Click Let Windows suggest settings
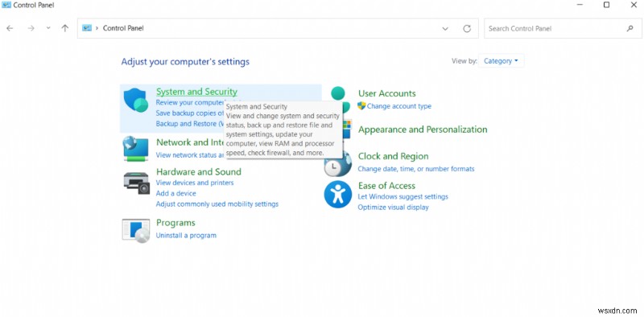644x317 pixels. coord(403,196)
